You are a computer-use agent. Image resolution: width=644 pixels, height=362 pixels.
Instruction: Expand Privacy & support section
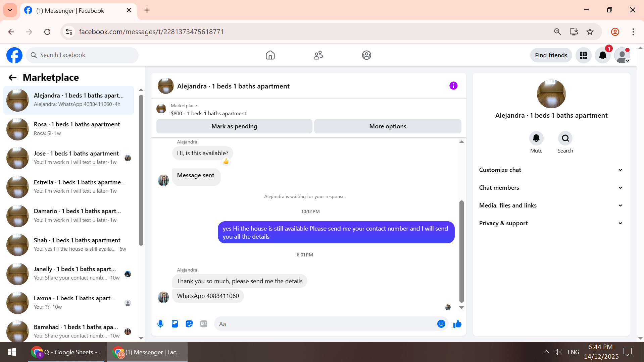[x=551, y=223]
